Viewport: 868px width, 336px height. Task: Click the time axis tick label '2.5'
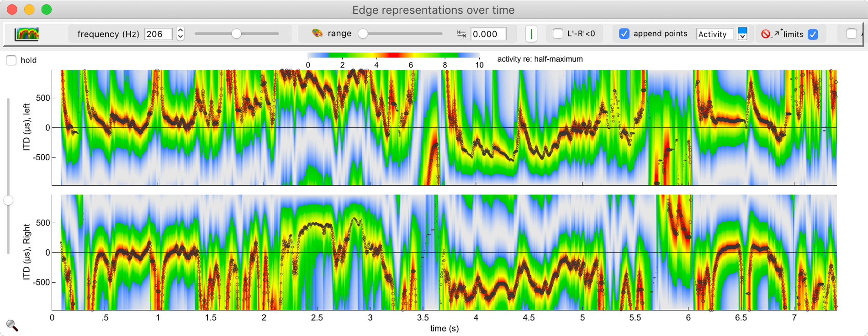click(x=317, y=318)
